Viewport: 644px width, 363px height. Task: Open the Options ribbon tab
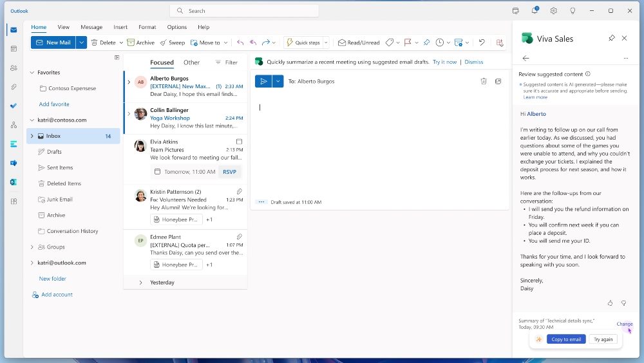176,27
